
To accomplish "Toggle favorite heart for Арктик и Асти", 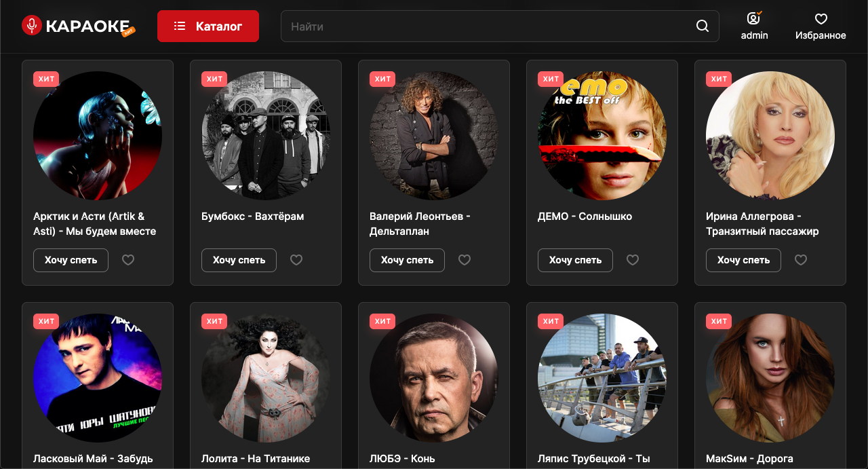I will [127, 260].
